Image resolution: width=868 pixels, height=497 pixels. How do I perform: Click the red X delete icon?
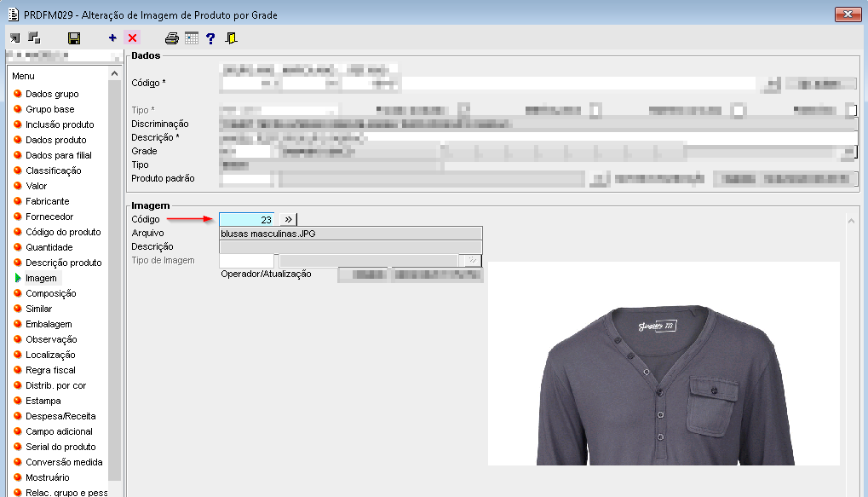click(x=132, y=38)
